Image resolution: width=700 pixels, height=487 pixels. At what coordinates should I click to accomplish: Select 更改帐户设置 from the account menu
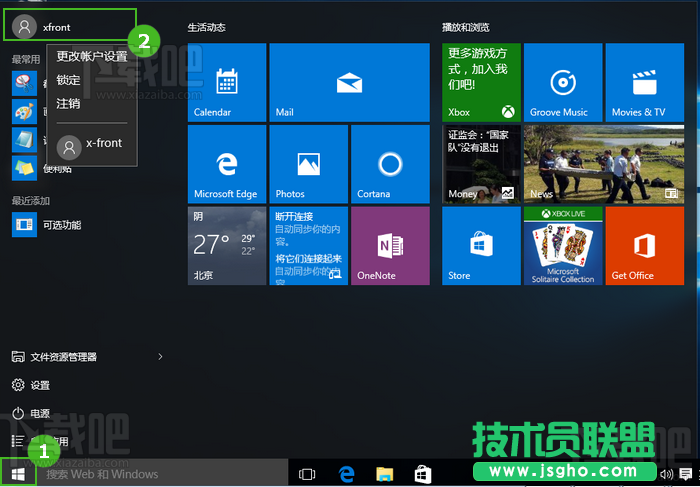tap(92, 57)
